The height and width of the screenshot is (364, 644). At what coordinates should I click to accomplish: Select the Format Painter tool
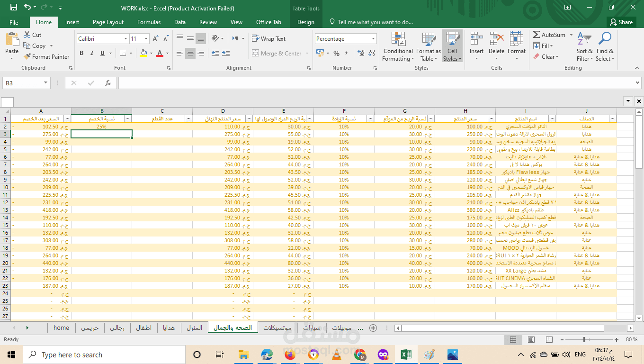[x=46, y=56]
